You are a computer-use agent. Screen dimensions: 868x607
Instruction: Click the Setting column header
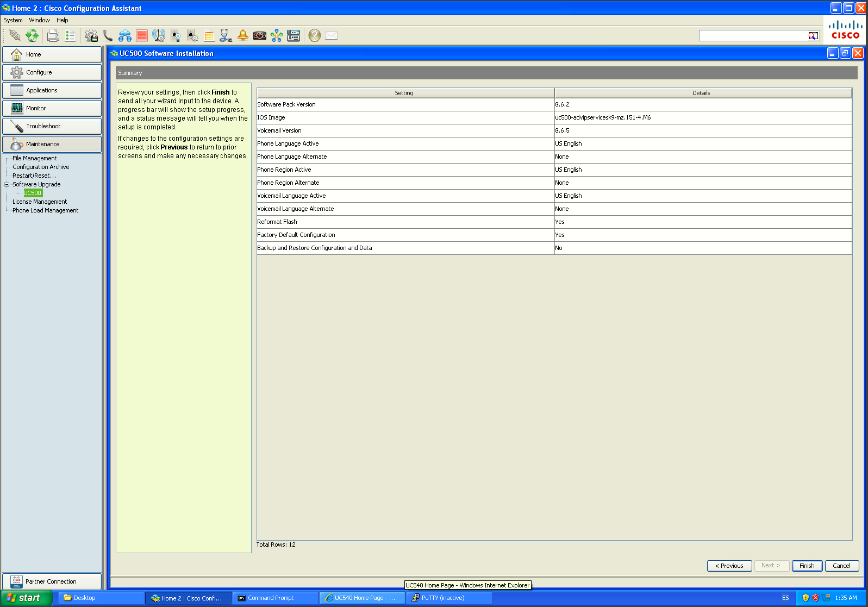point(405,93)
